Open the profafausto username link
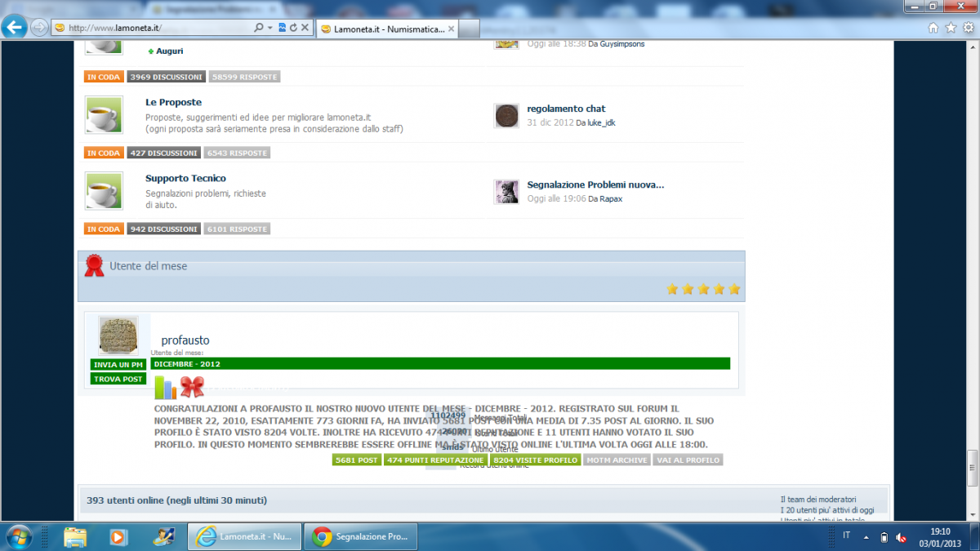Viewport: 980px width, 551px height. point(185,340)
